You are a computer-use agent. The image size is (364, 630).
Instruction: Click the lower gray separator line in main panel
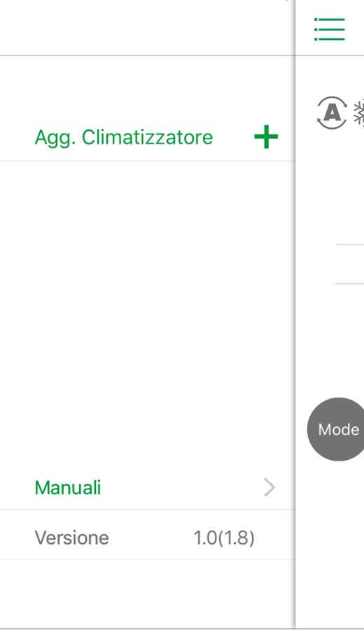click(349, 283)
